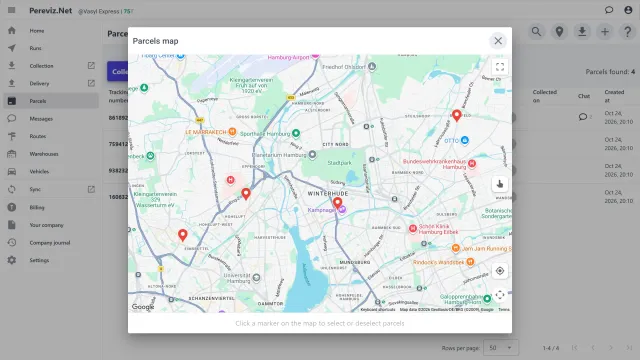640x360 pixels.
Task: Click the Universität Hamburg map label
Action: click(237, 278)
